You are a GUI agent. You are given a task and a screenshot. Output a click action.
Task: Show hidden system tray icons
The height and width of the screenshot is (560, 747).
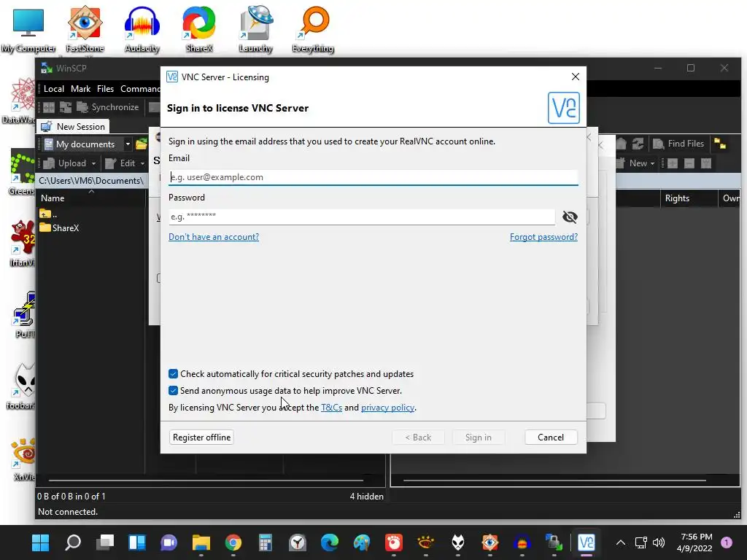point(620,542)
